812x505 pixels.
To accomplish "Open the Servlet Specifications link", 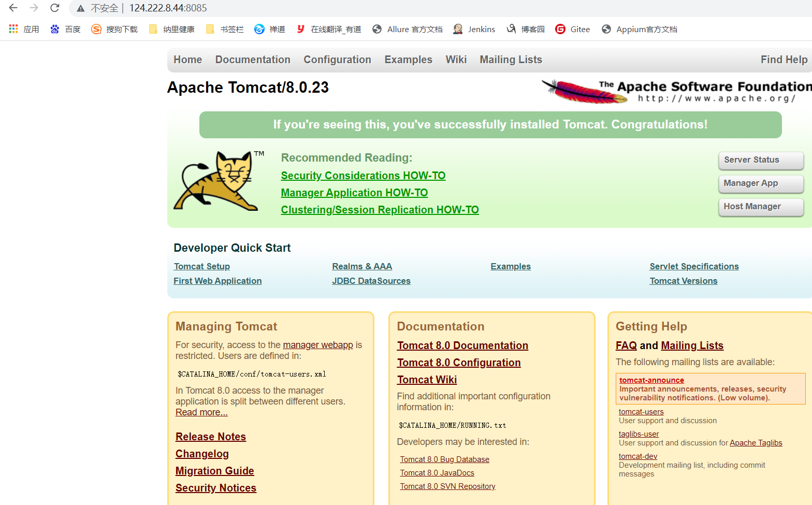I will [694, 266].
